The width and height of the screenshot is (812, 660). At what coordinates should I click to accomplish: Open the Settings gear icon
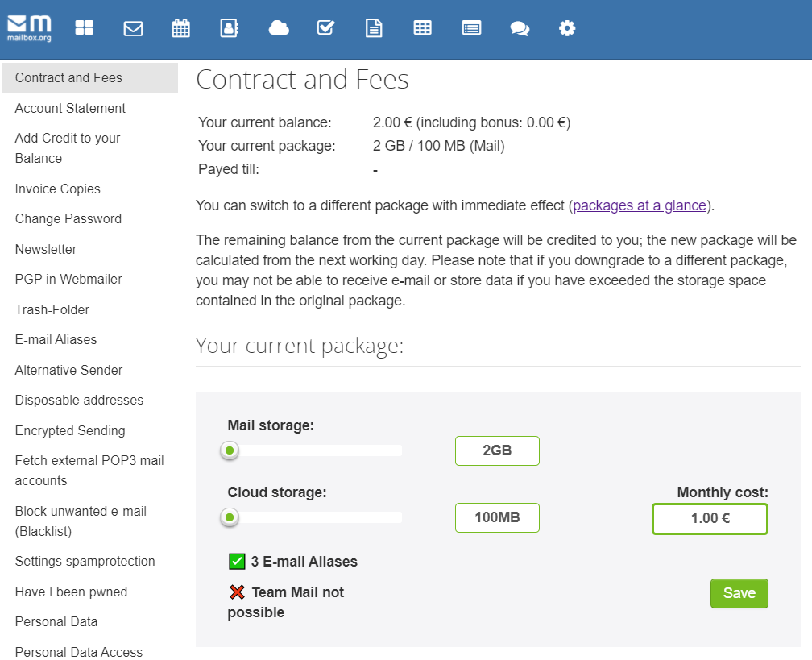point(567,28)
